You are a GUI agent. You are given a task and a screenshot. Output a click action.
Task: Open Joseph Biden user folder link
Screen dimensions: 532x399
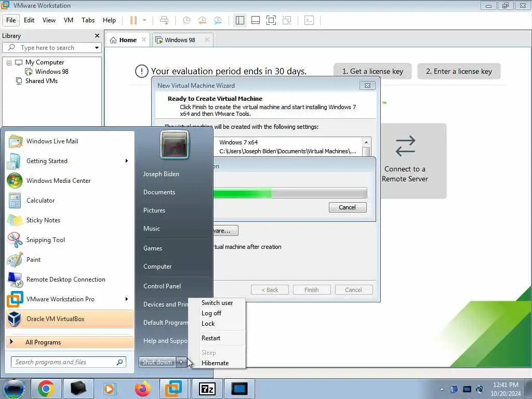coord(161,174)
